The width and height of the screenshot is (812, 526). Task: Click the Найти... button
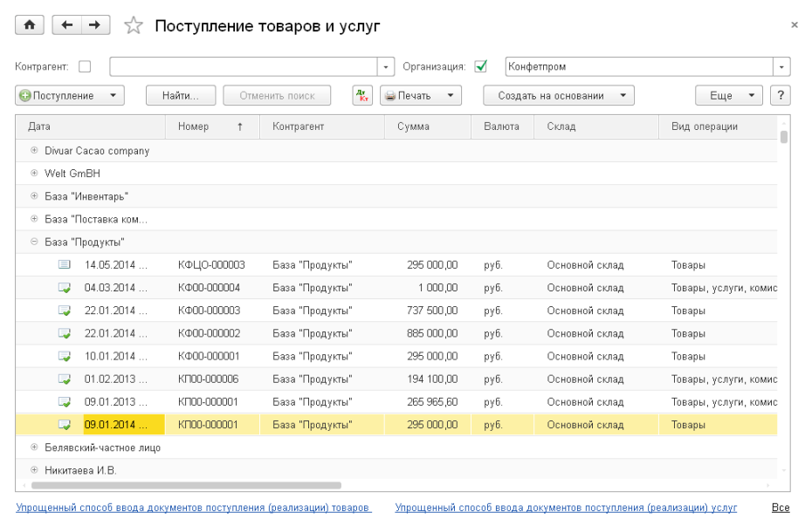pos(181,96)
